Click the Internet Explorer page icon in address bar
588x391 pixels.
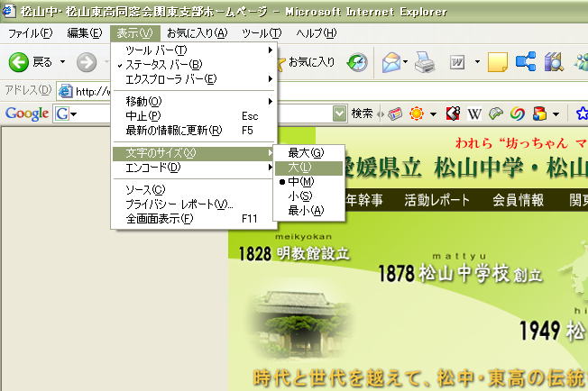click(65, 91)
